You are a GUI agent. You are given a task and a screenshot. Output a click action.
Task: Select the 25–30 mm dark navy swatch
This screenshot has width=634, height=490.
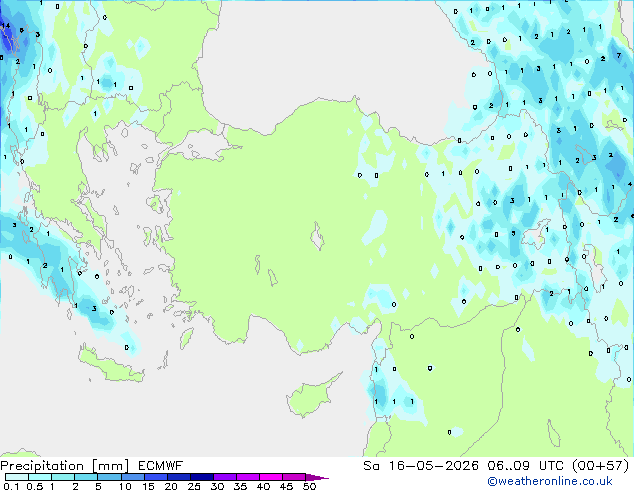pyautogui.click(x=202, y=477)
